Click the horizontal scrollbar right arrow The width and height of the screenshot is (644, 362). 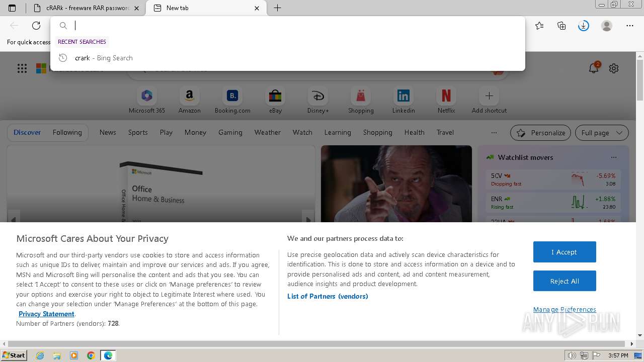(632, 344)
